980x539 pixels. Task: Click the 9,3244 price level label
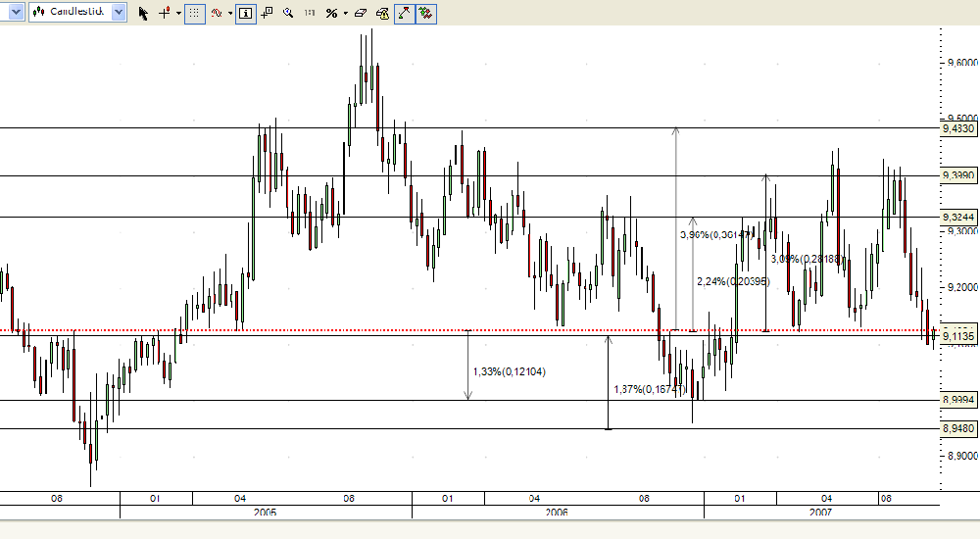[958, 217]
